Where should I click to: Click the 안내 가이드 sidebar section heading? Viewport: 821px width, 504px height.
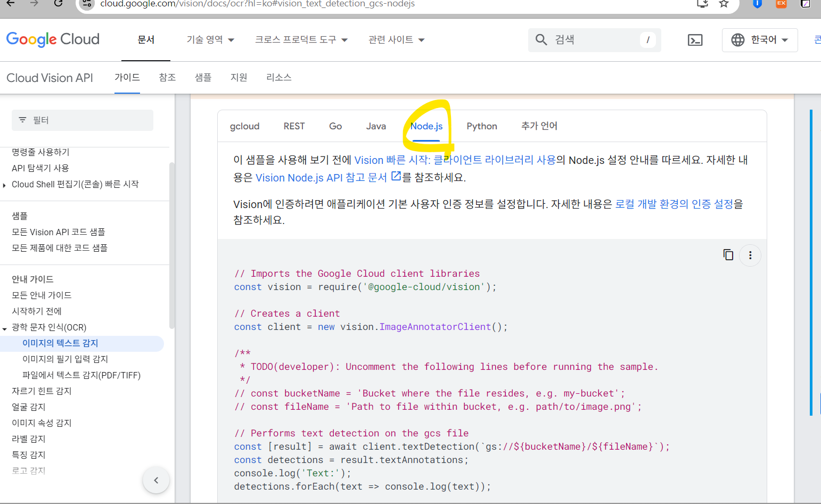pyautogui.click(x=32, y=279)
